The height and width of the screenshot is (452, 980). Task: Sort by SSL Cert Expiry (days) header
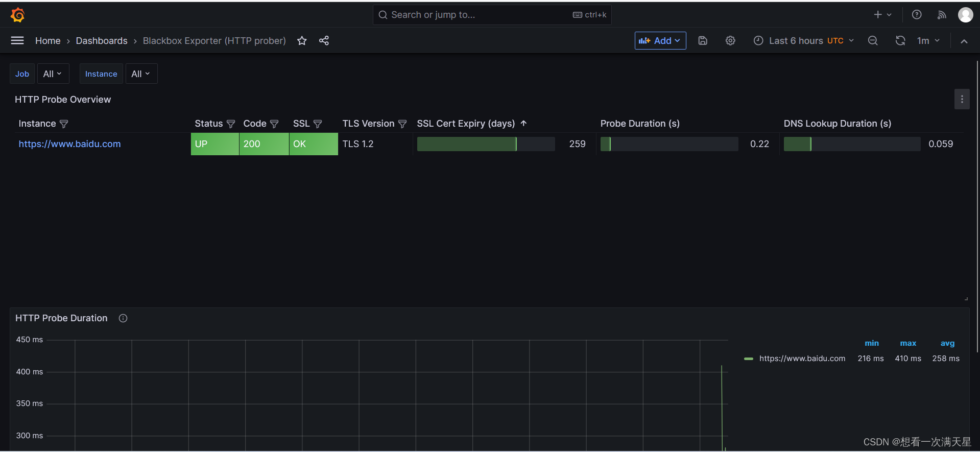pos(466,124)
